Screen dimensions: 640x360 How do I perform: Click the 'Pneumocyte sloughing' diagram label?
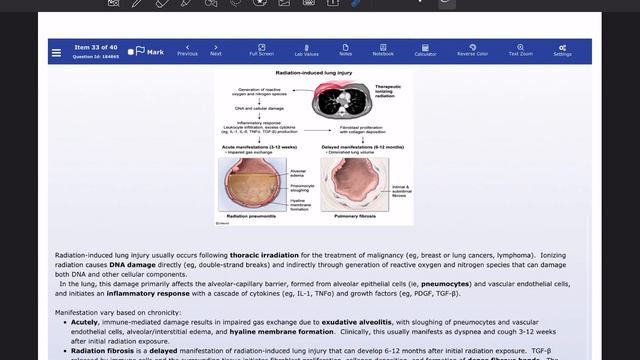302,188
